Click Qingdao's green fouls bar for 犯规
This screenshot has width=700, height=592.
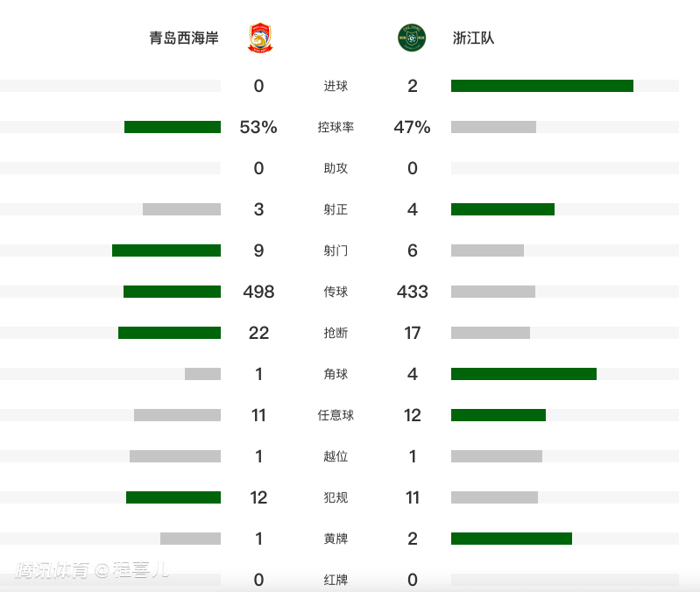coord(173,497)
